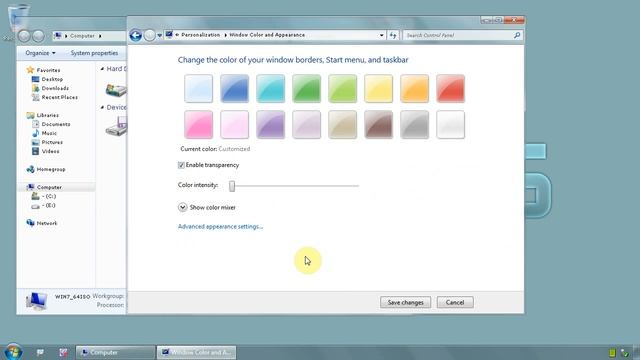Click the search magnifier icon

click(x=517, y=36)
